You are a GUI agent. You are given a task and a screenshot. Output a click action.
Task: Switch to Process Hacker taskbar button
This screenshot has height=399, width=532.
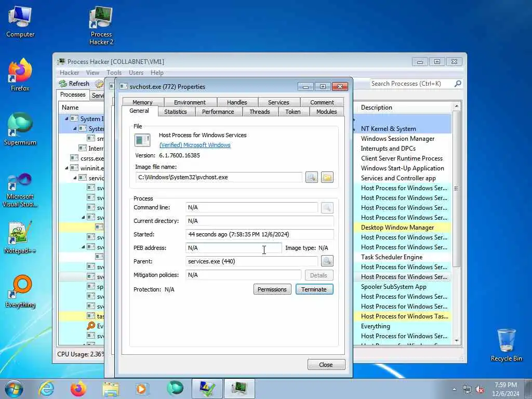click(x=239, y=389)
